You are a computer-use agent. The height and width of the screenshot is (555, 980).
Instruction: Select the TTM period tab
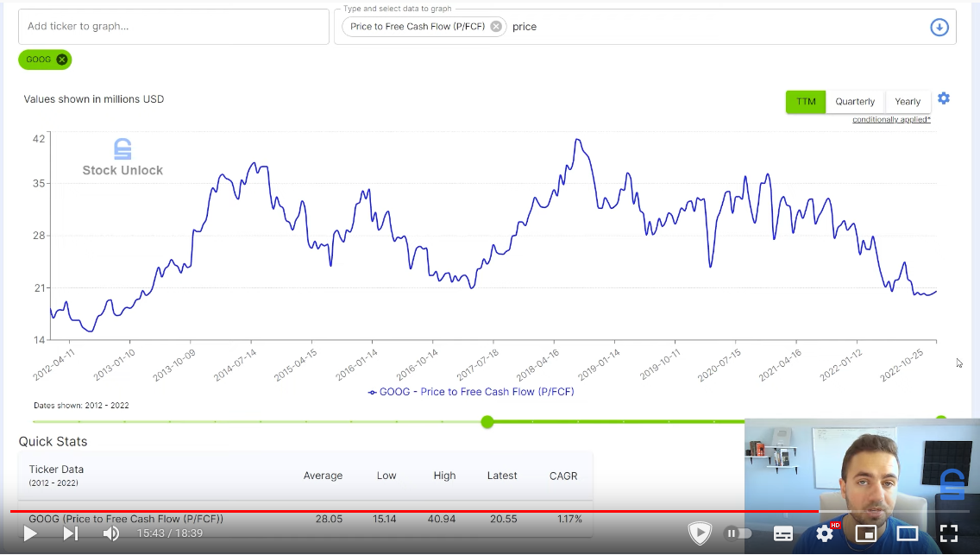coord(806,101)
